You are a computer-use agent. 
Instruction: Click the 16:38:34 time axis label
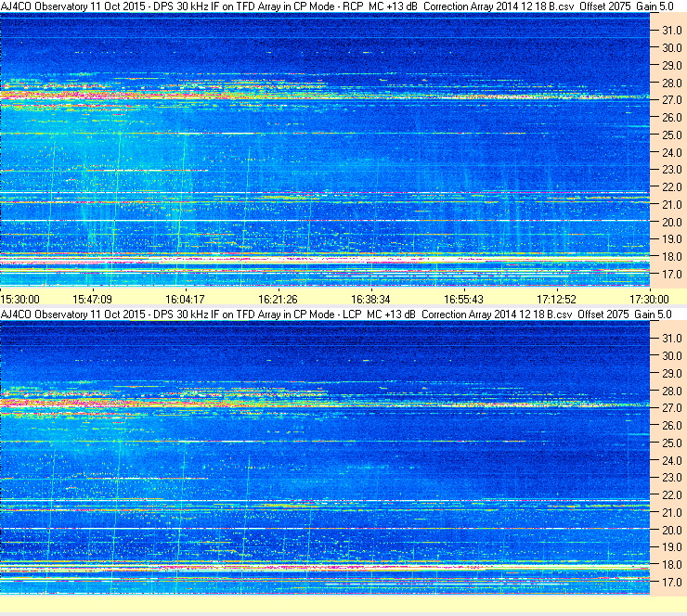[x=370, y=300]
